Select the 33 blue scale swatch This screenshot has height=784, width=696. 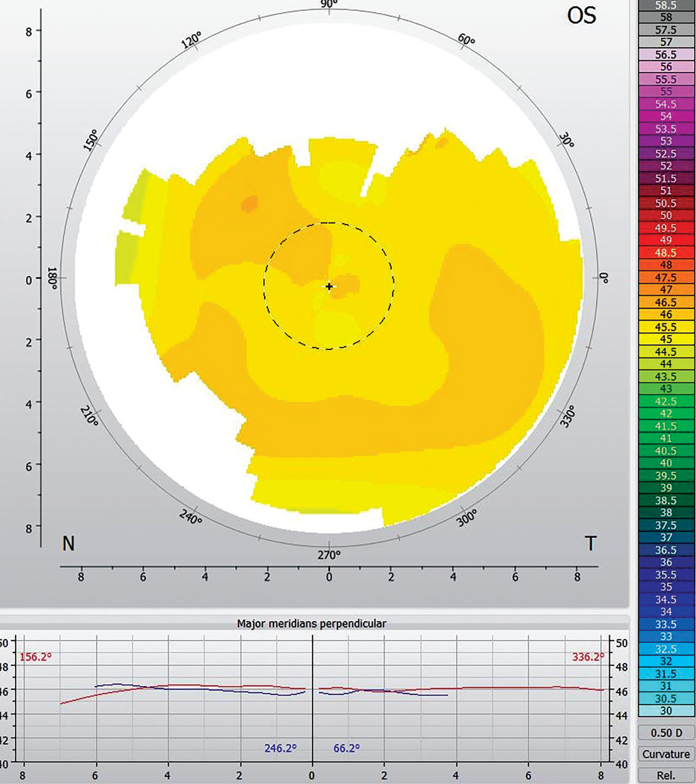click(666, 637)
